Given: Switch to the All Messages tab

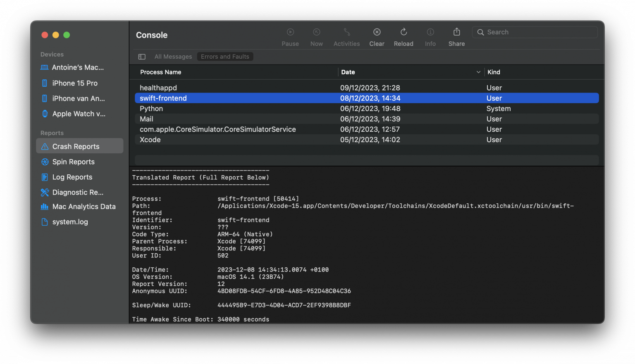Looking at the screenshot, I should (x=173, y=56).
